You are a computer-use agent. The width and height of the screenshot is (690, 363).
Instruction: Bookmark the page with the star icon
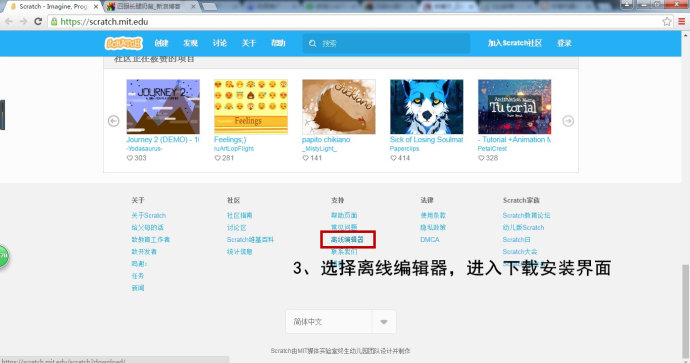coord(667,22)
